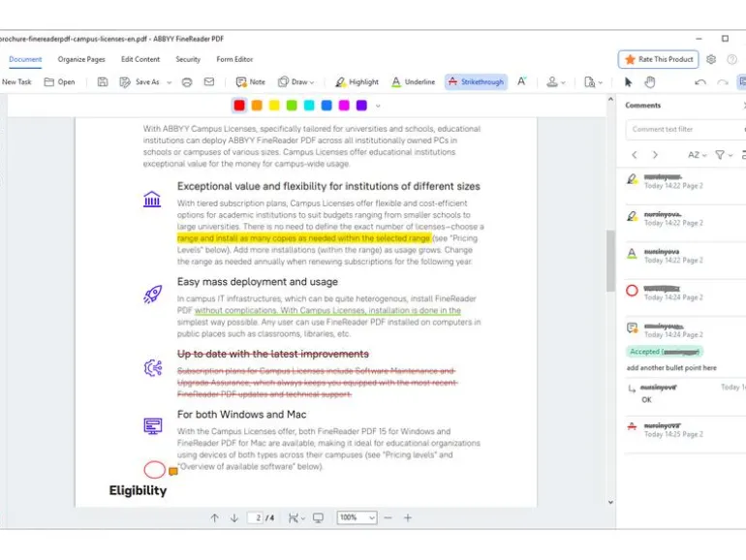The height and width of the screenshot is (560, 746).
Task: Click the page number input box
Action: coord(256,517)
